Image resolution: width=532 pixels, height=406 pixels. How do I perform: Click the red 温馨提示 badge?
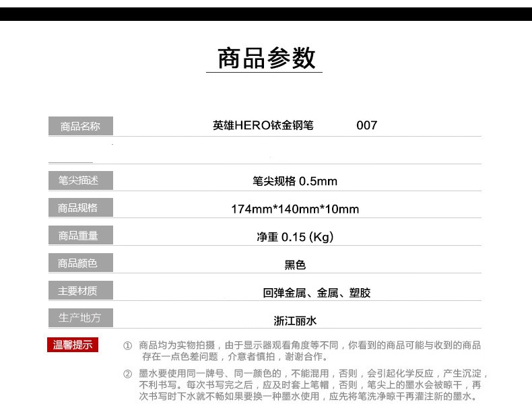(73, 345)
